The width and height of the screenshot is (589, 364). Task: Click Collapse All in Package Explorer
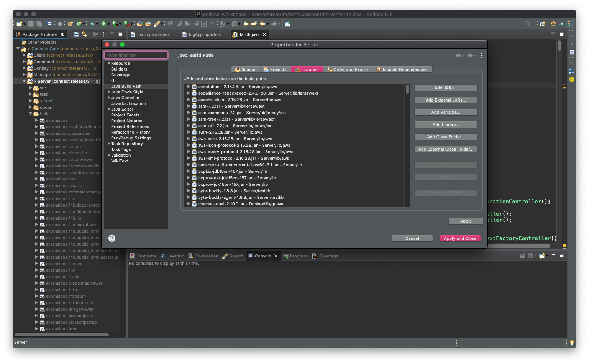76,34
